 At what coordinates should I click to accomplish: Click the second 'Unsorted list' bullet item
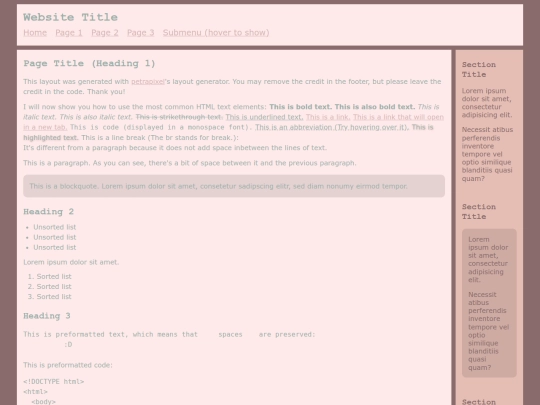tap(54, 237)
